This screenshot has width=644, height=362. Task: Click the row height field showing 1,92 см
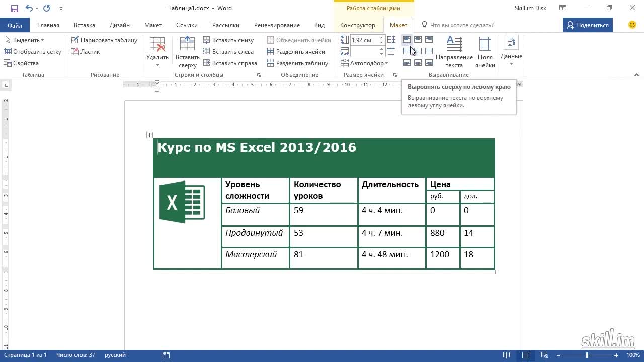(364, 40)
